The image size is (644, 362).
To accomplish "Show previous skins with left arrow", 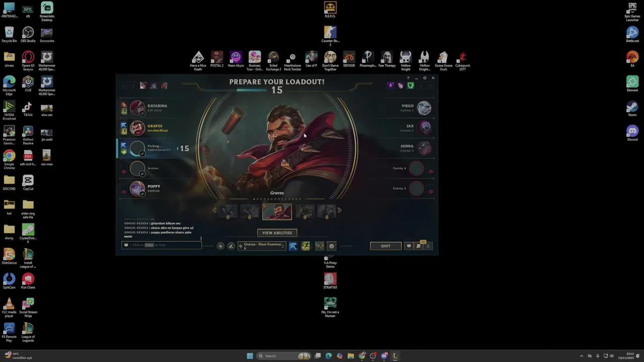I will click(214, 210).
